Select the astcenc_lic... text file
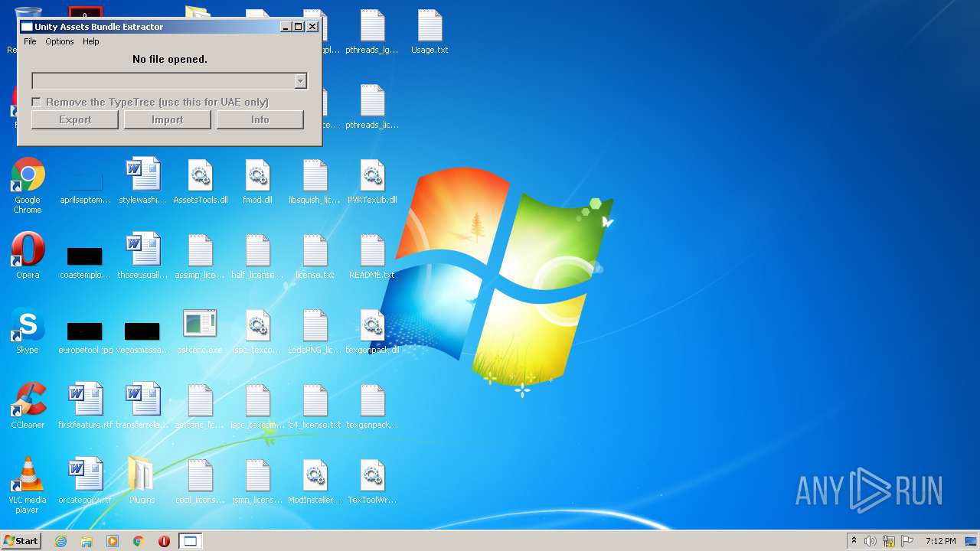This screenshot has height=551, width=980. coord(200,407)
